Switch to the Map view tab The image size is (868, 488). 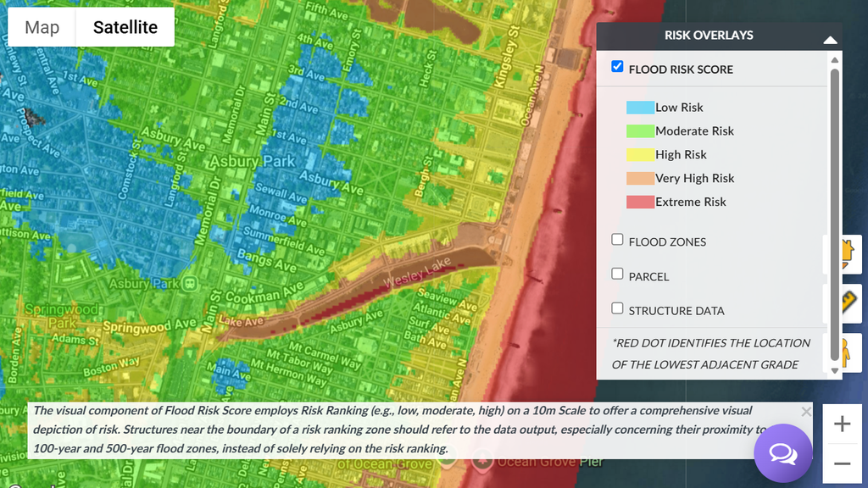pyautogui.click(x=42, y=27)
